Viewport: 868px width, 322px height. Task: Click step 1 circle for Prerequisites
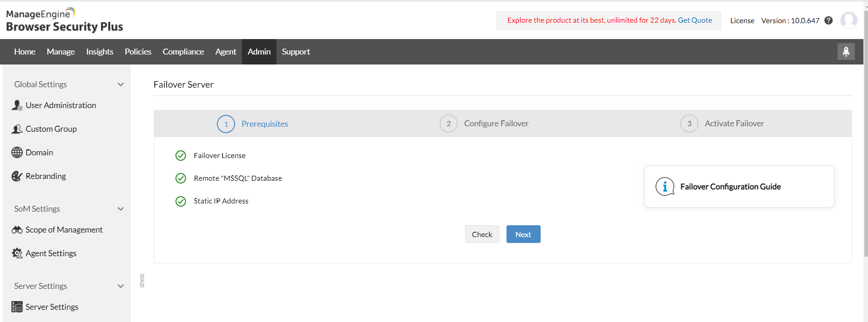click(x=226, y=124)
